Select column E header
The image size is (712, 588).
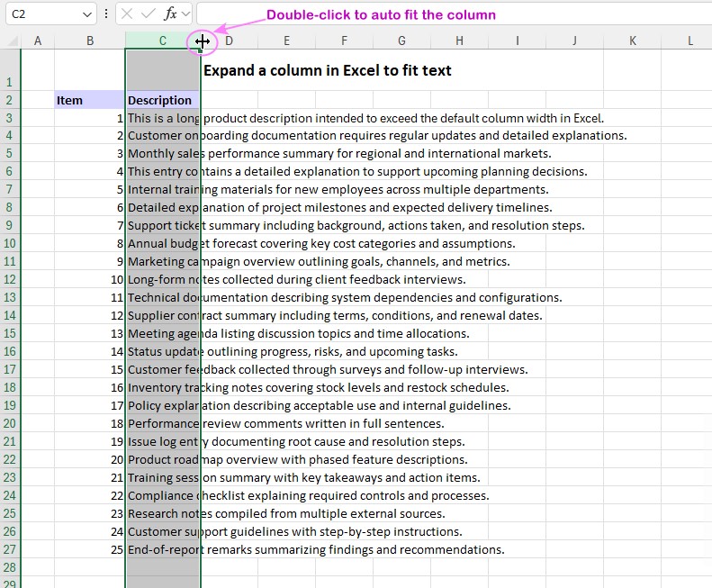(286, 41)
